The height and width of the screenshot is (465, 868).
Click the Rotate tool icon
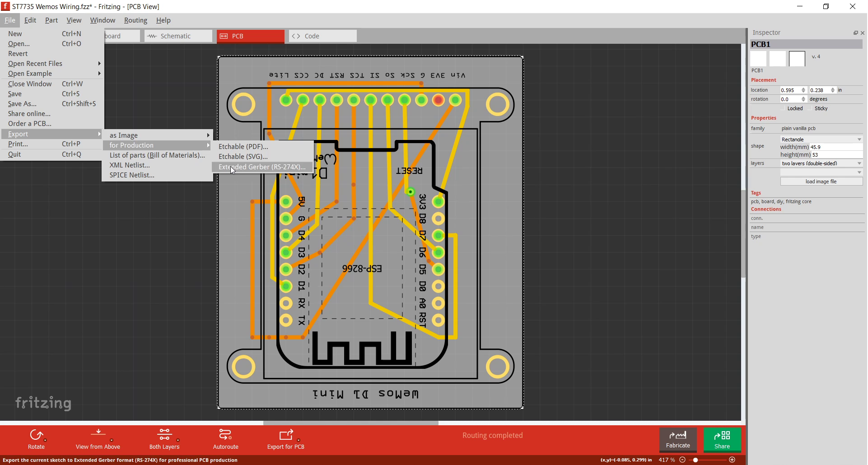tap(36, 435)
